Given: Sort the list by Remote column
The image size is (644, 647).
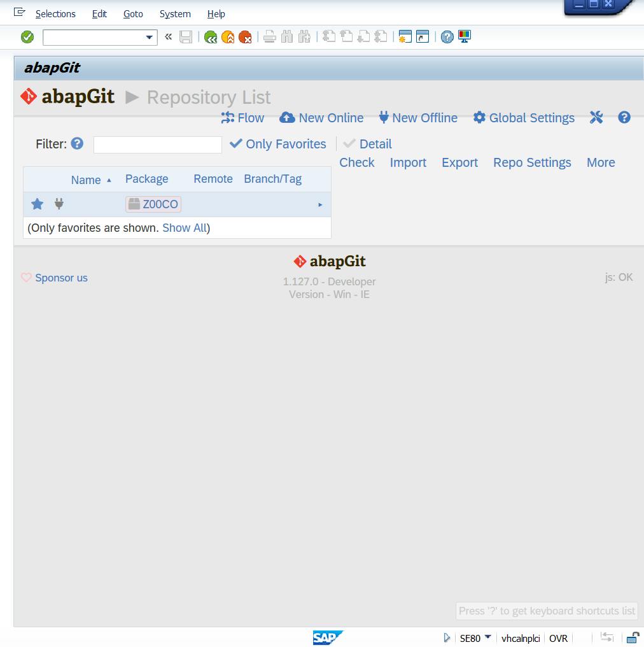Looking at the screenshot, I should tap(213, 179).
